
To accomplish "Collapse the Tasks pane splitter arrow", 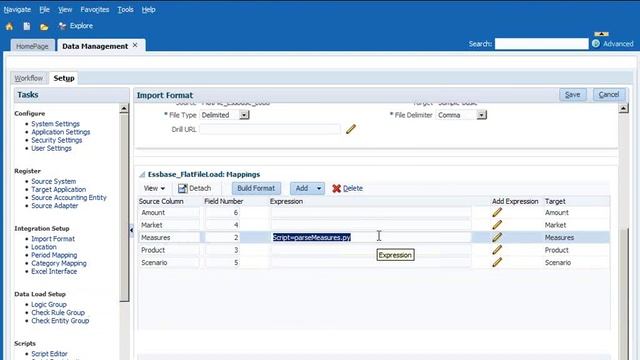I will 131,230.
